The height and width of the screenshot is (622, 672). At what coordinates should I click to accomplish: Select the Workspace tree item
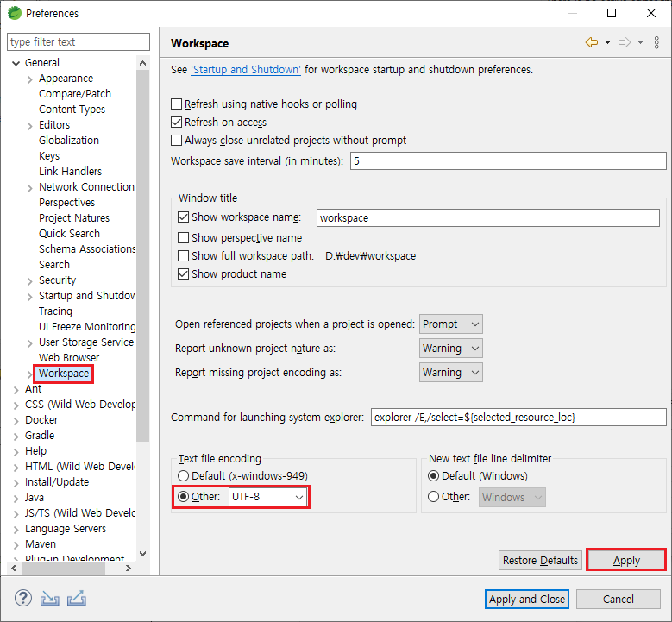point(64,374)
